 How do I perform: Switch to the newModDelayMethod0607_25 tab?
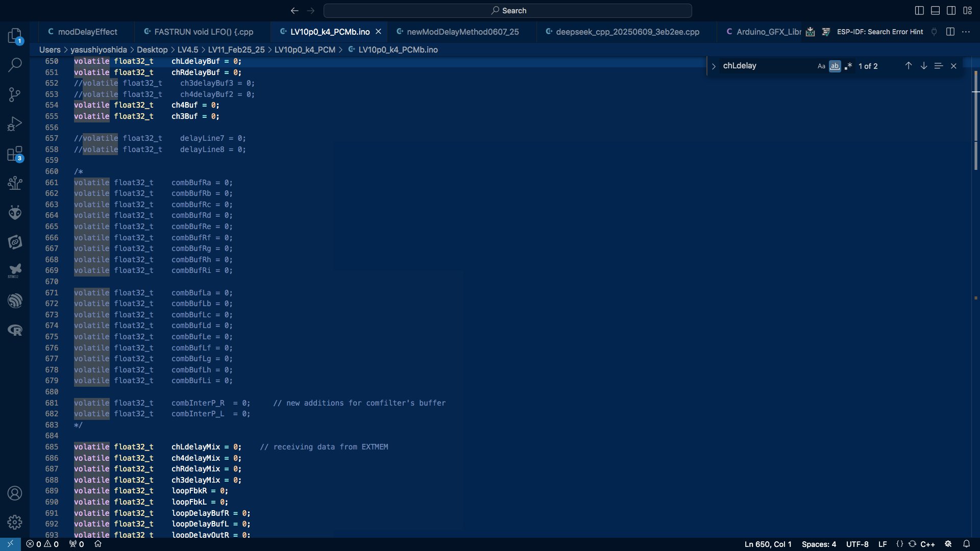[x=462, y=32]
